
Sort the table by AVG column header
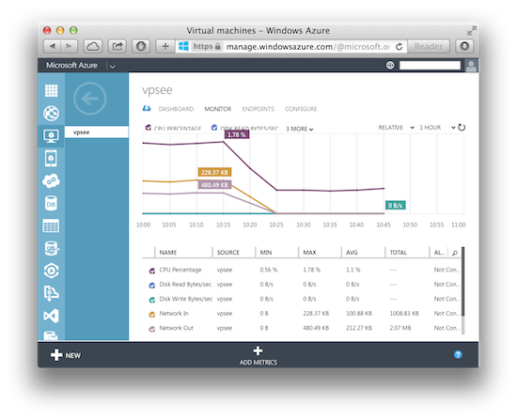352,253
